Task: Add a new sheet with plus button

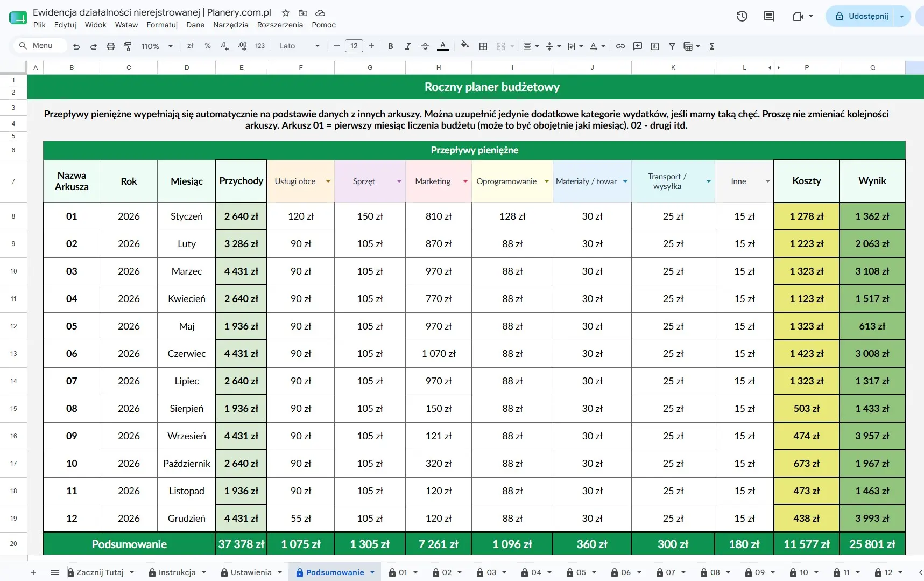Action: (33, 572)
